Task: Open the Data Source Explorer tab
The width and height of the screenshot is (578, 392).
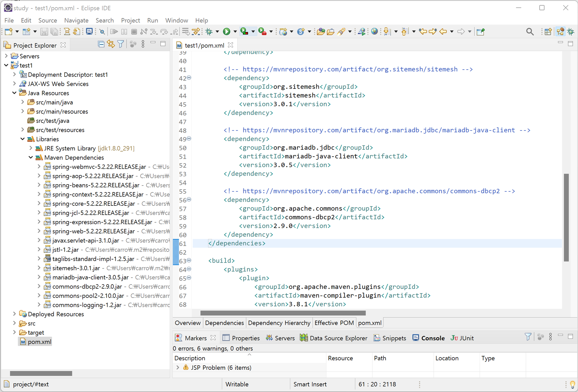Action: coord(334,338)
